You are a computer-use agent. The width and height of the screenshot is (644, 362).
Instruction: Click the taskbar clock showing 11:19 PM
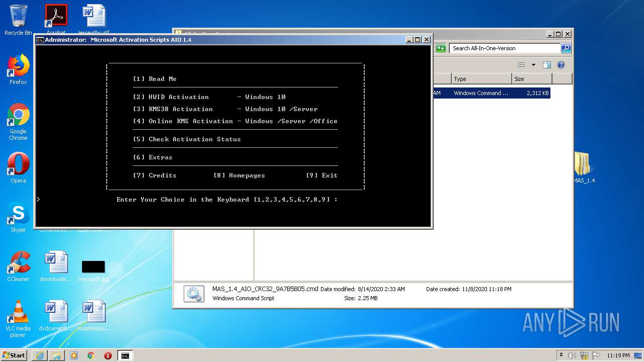(x=618, y=355)
